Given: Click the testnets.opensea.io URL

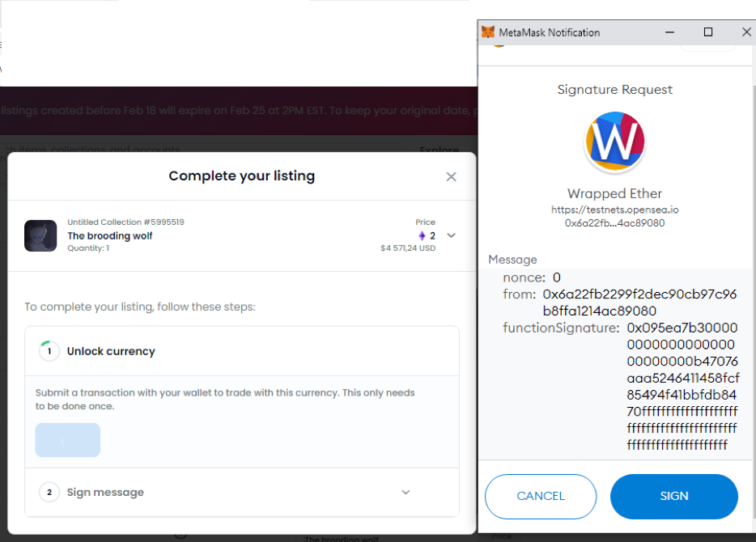Looking at the screenshot, I should (614, 210).
